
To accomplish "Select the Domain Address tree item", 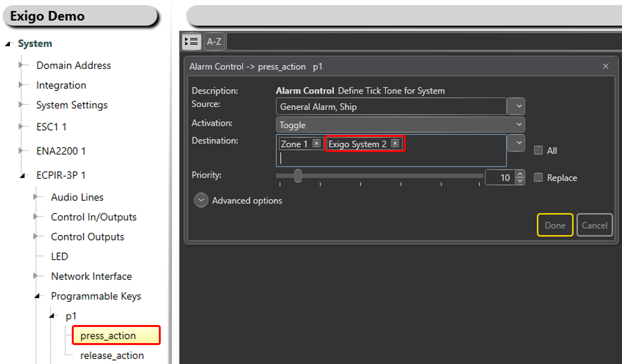I will 74,65.
